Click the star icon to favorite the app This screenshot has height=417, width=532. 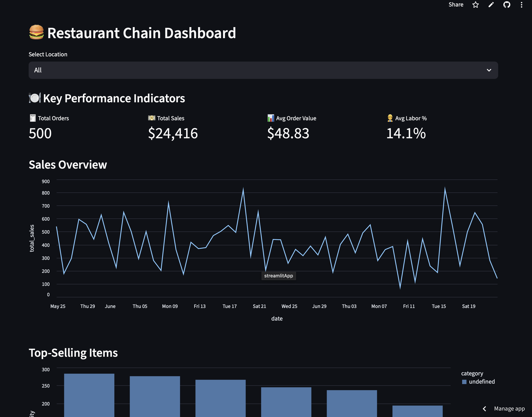476,5
